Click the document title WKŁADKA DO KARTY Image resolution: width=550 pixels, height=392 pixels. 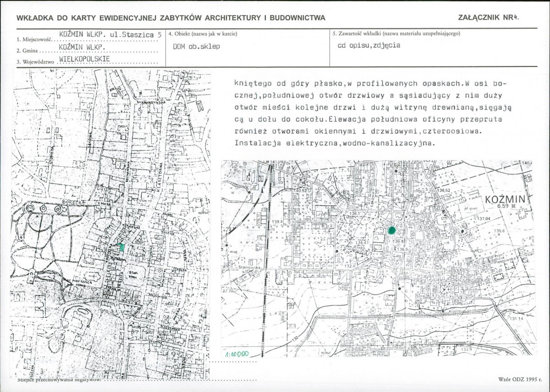[170, 18]
